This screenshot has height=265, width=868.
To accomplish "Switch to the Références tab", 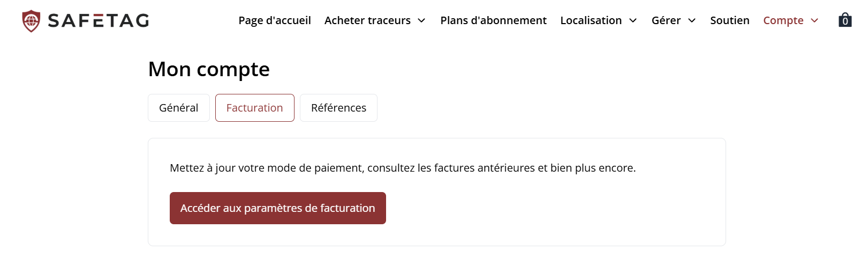I will click(338, 108).
